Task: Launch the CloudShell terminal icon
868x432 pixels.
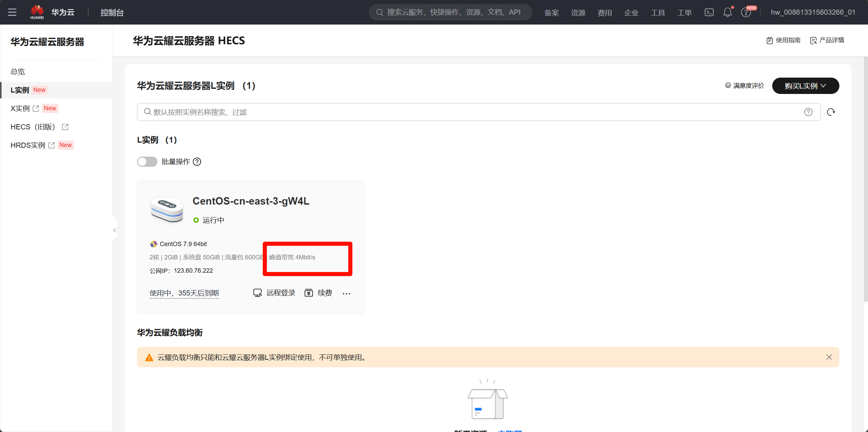Action: click(x=709, y=12)
